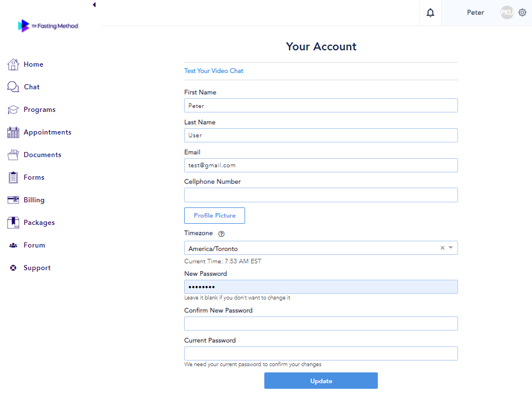Click the Home icon in sidebar

13,64
